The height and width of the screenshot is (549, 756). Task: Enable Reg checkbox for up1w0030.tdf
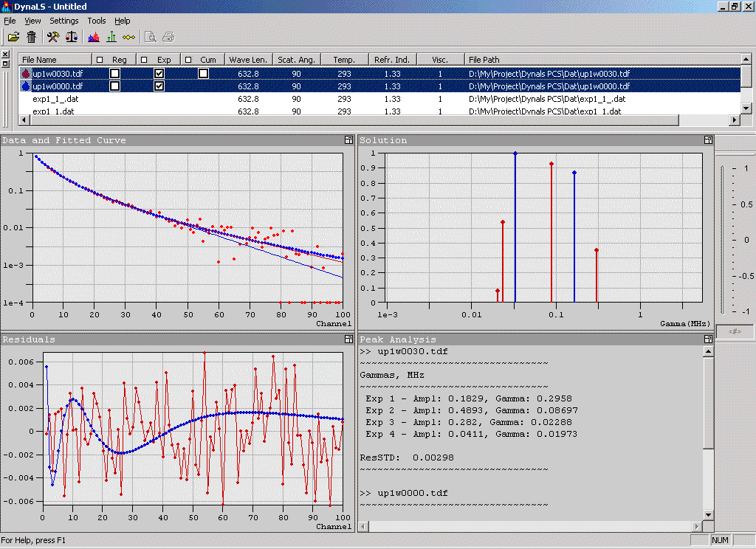click(115, 74)
